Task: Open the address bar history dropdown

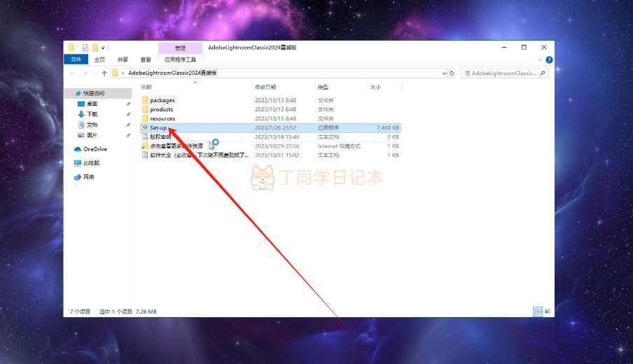Action: [444, 73]
